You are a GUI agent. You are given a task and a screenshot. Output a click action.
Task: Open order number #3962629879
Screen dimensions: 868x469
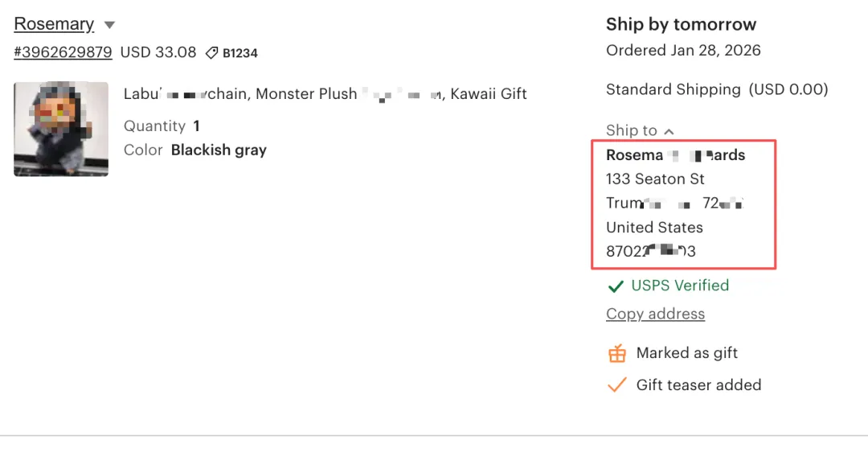coord(63,52)
